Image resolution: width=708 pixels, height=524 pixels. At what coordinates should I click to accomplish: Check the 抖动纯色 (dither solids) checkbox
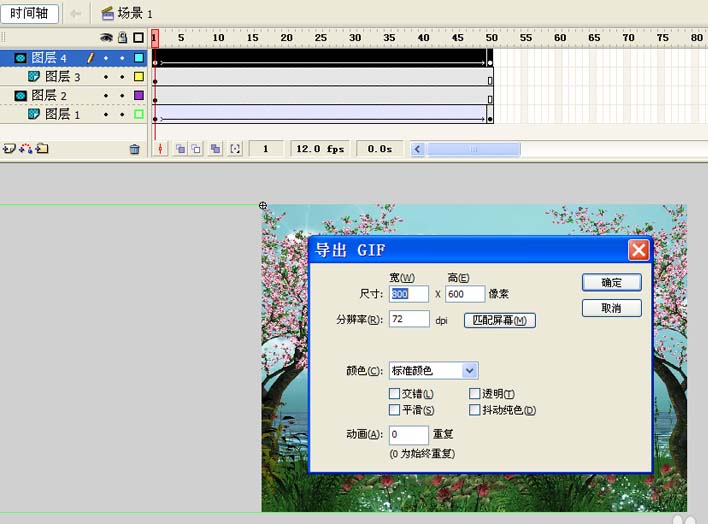[475, 410]
